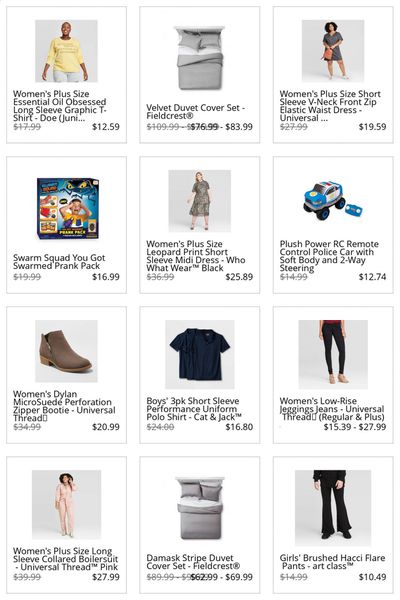Open the yellow Essential Oil graphic T-shirt photo

coord(66,51)
